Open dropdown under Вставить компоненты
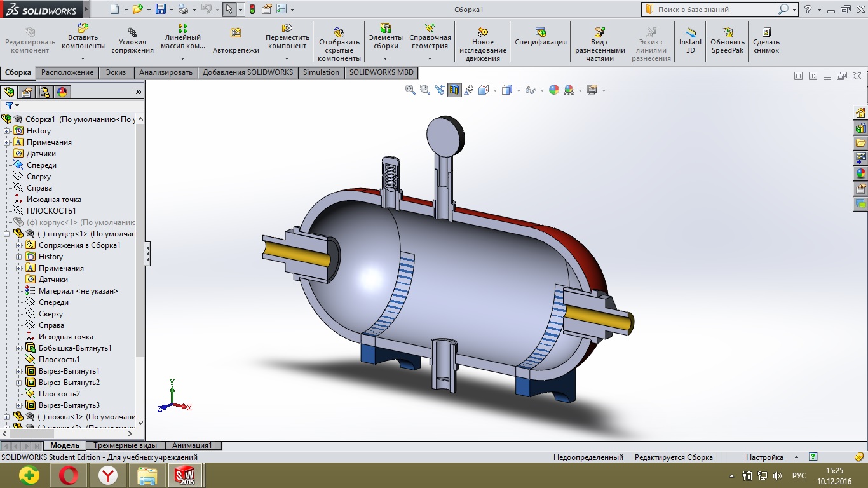The height and width of the screenshot is (488, 868). coord(83,58)
